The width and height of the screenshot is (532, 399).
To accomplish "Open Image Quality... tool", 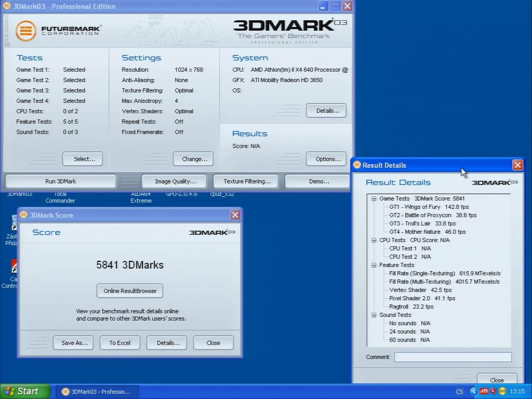I will [x=174, y=181].
